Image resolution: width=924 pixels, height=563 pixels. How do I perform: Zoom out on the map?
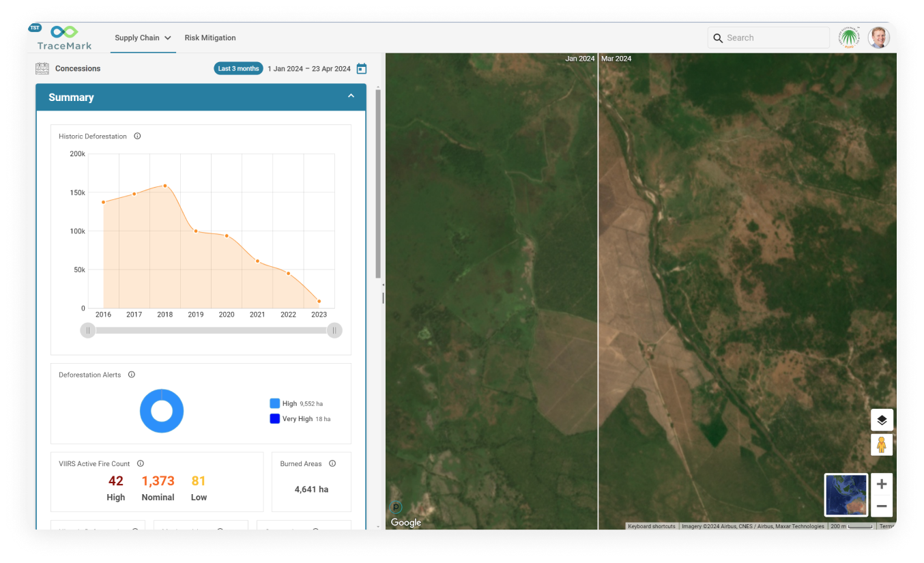[x=882, y=506]
